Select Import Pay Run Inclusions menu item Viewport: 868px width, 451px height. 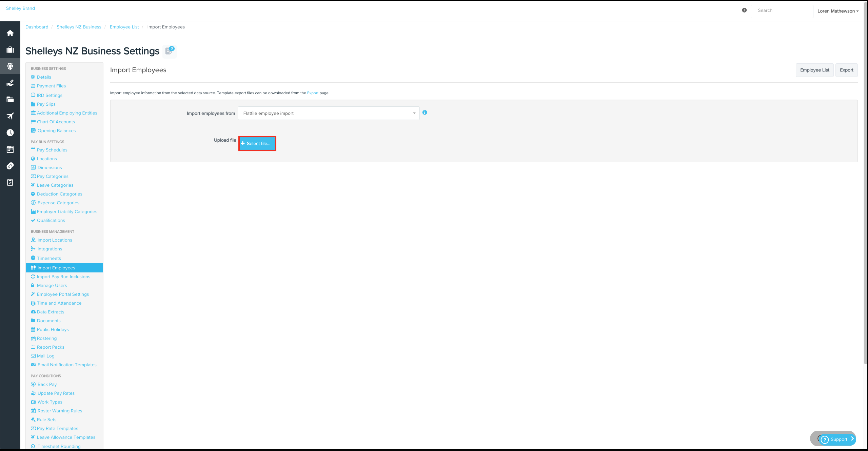[x=63, y=276]
